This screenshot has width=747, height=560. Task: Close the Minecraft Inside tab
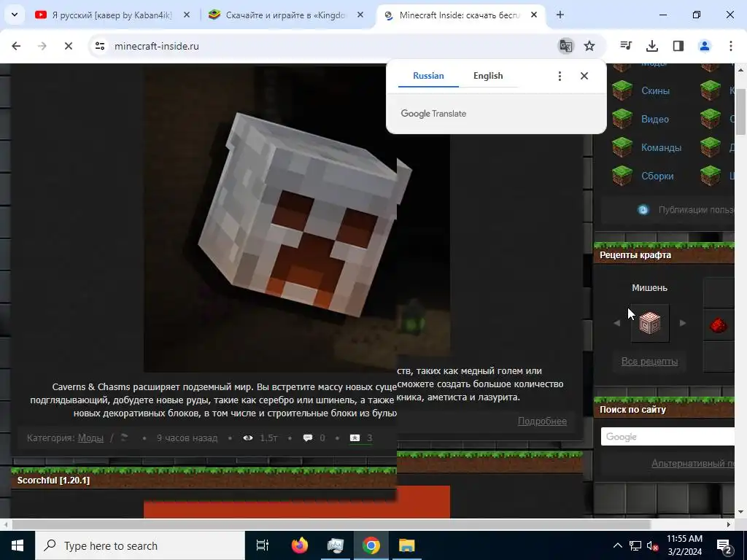click(x=534, y=15)
